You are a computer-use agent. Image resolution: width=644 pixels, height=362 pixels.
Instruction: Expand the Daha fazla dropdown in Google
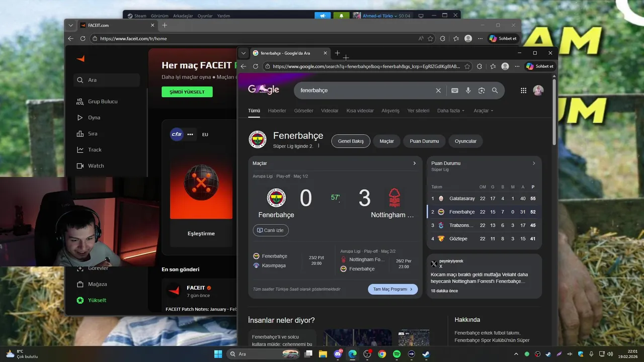(451, 111)
